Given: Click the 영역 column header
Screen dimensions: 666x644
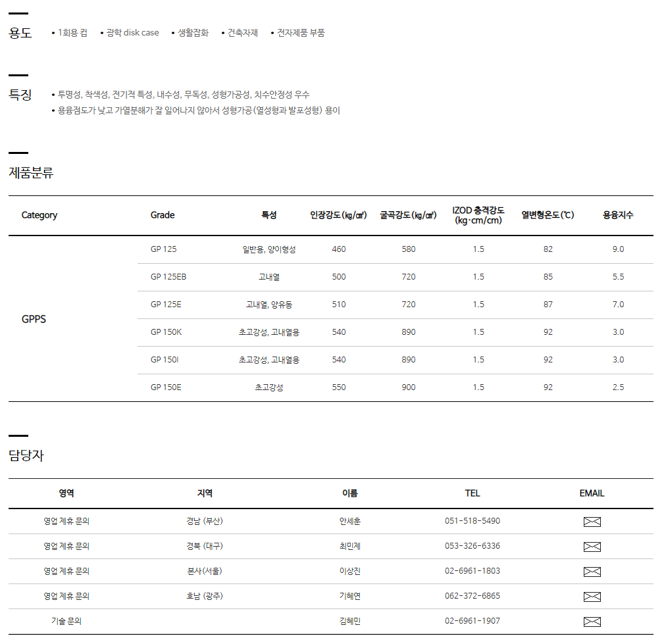Looking at the screenshot, I should click(x=66, y=493).
